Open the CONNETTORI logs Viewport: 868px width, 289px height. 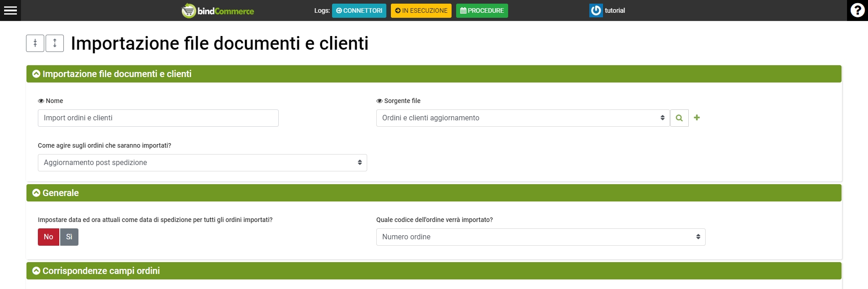point(359,10)
